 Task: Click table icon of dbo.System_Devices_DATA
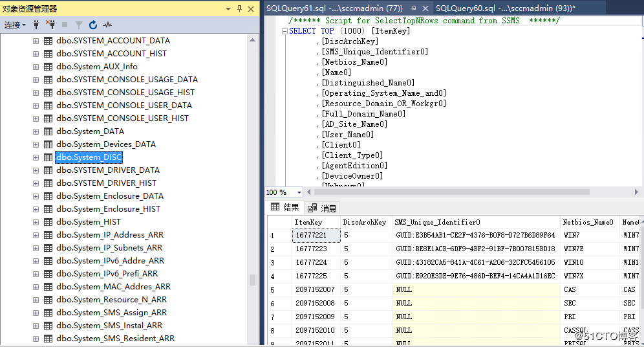click(x=48, y=144)
